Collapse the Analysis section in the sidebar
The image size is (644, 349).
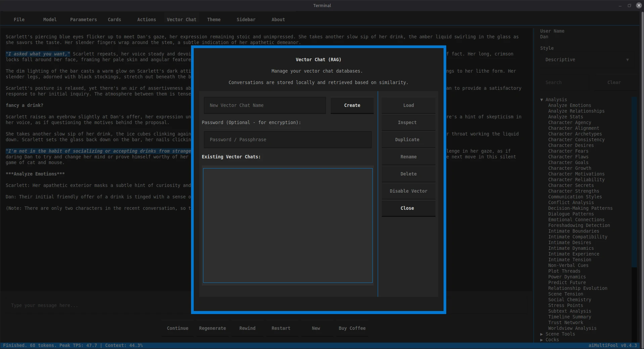(x=542, y=100)
